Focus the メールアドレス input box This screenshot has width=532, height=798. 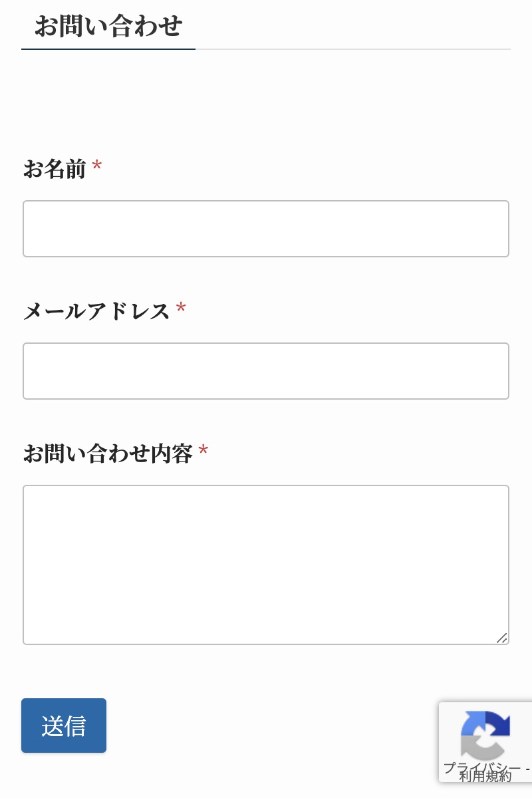(x=266, y=371)
